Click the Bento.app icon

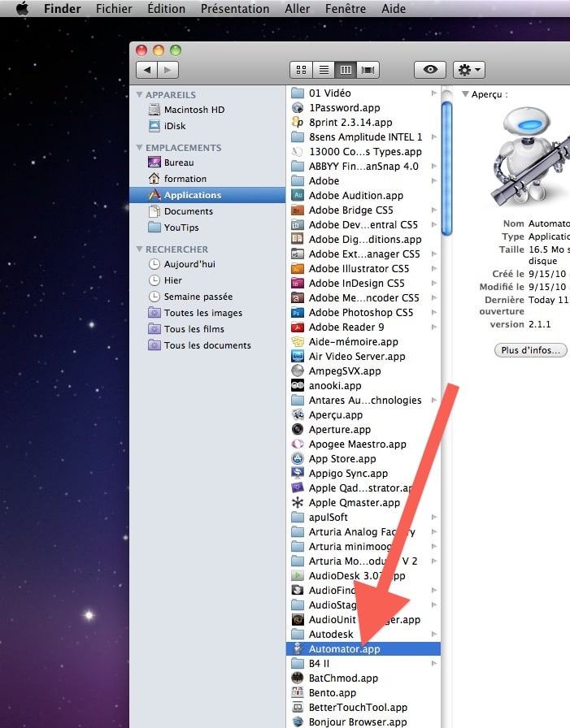tap(298, 693)
